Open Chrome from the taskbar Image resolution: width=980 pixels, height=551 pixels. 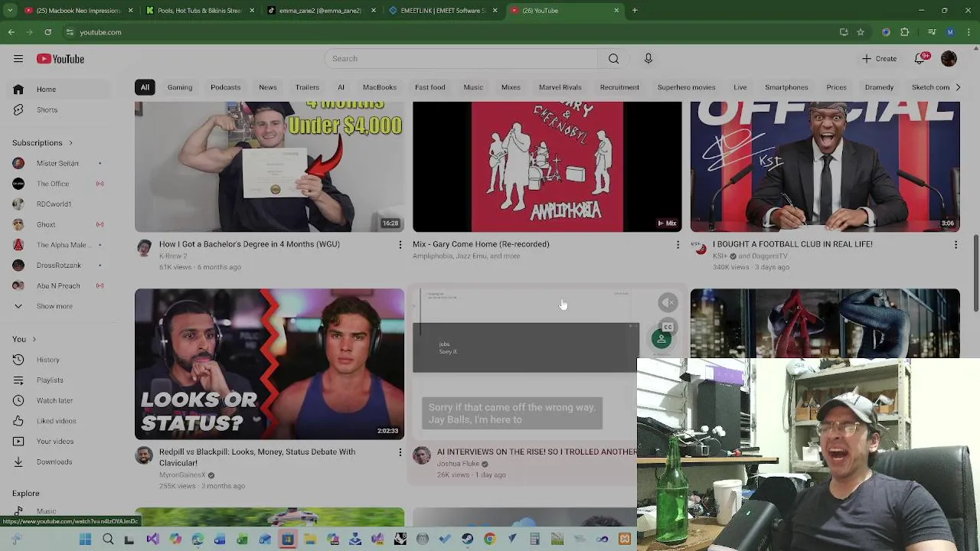point(490,540)
